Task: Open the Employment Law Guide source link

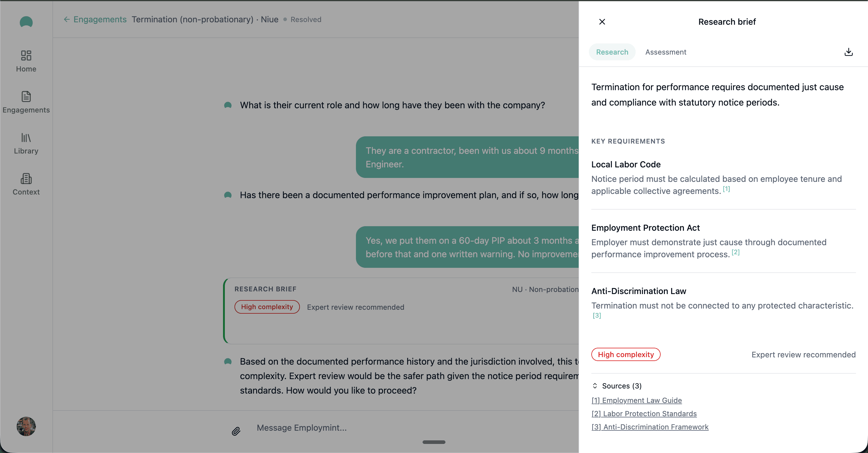Action: click(637, 400)
